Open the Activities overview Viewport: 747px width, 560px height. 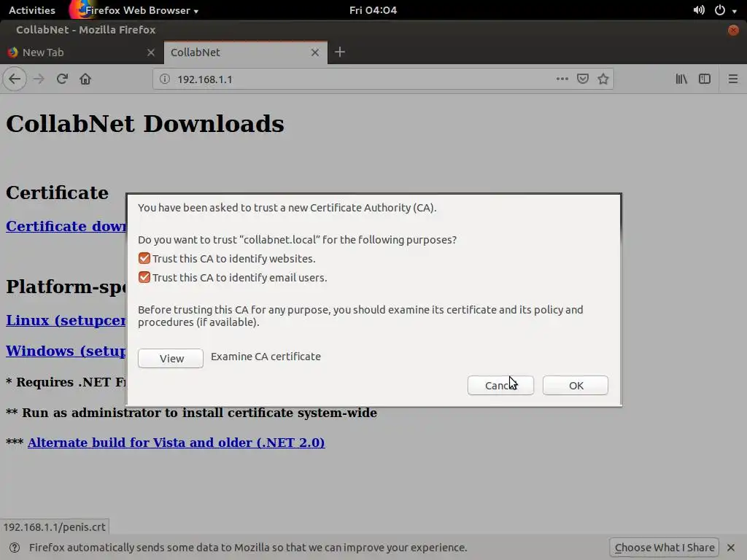[32, 10]
